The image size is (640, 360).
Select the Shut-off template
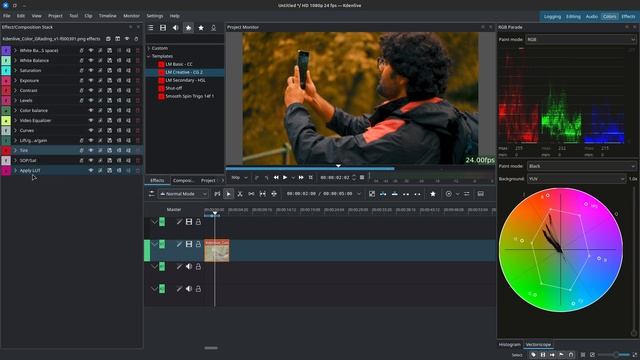coord(173,88)
